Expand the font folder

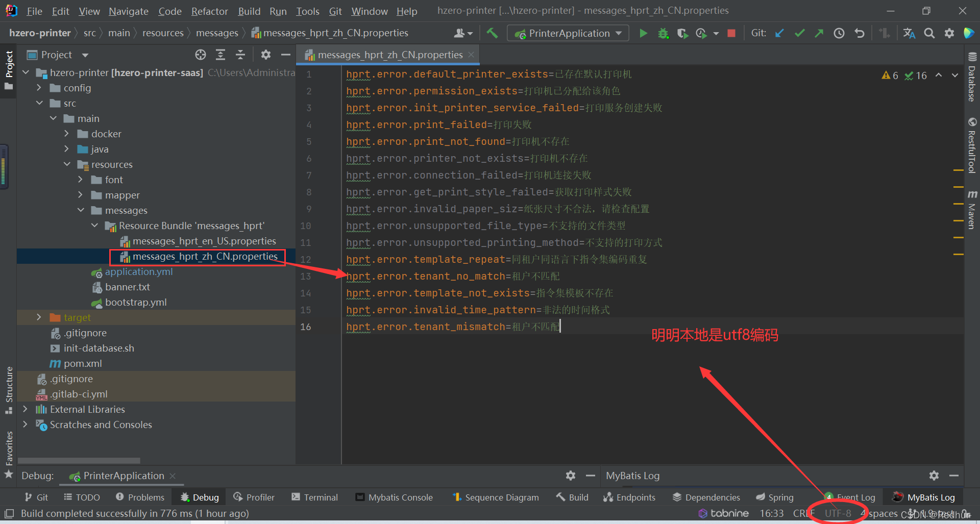click(81, 180)
